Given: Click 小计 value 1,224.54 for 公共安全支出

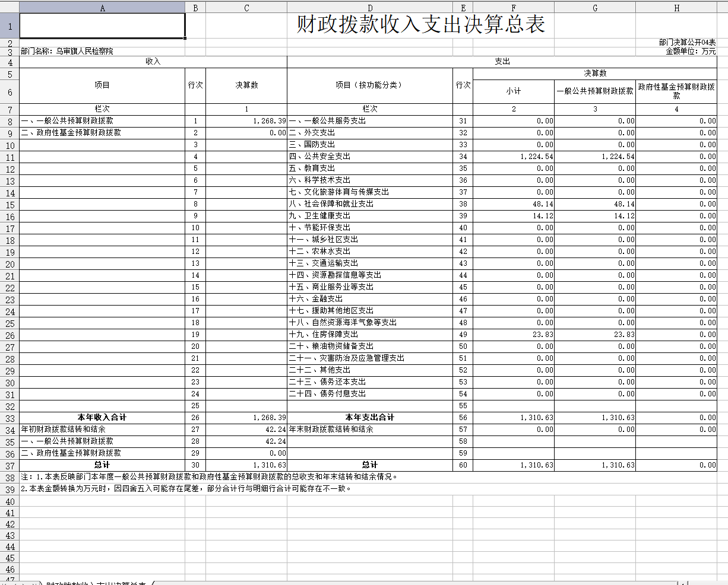Looking at the screenshot, I should (x=514, y=157).
